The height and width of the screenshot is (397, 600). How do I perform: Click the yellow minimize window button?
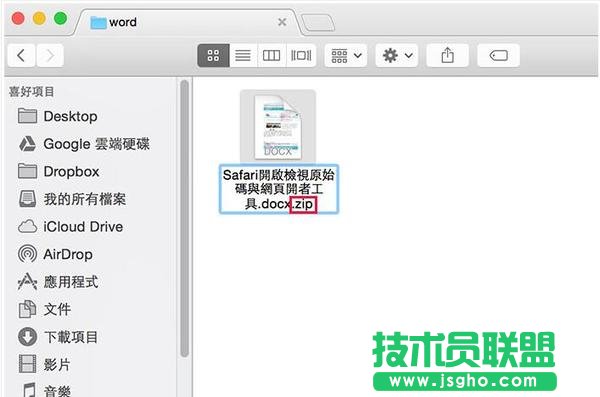(39, 18)
